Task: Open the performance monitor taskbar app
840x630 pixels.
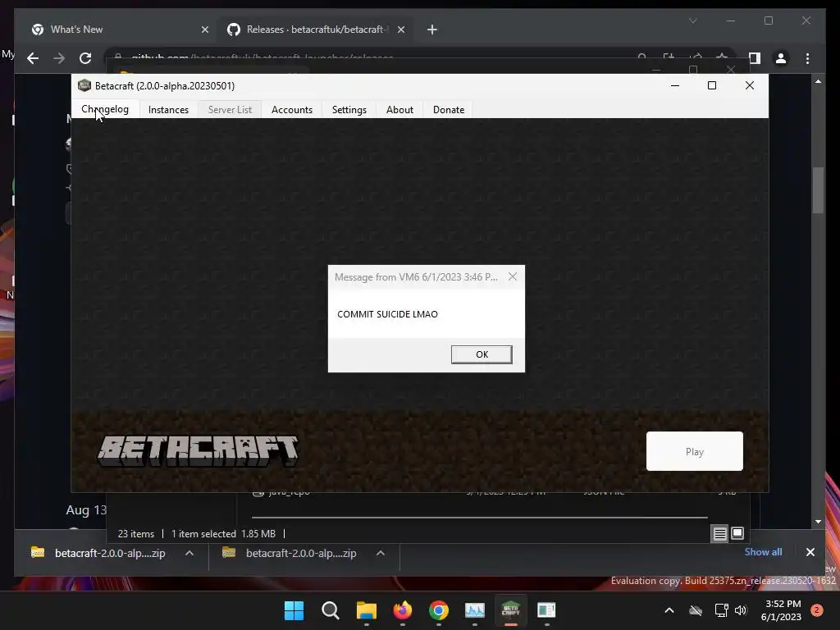Action: [x=475, y=610]
